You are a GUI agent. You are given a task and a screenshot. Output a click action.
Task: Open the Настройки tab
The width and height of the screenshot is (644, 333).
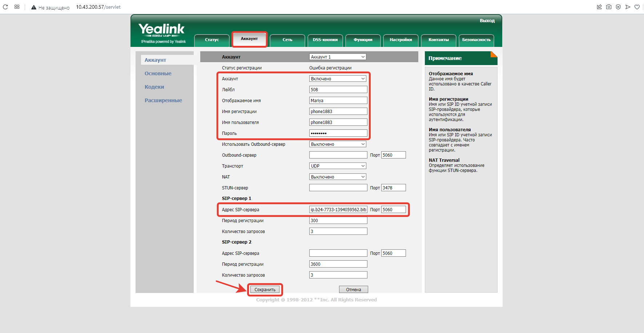click(x=401, y=40)
